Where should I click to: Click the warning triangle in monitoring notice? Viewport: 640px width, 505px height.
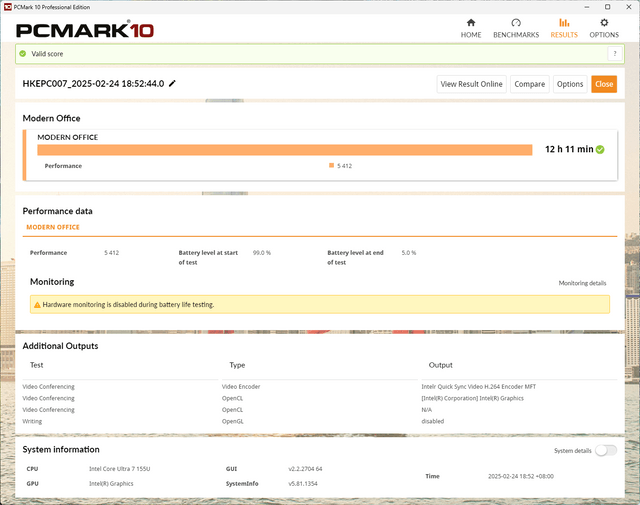tap(37, 305)
